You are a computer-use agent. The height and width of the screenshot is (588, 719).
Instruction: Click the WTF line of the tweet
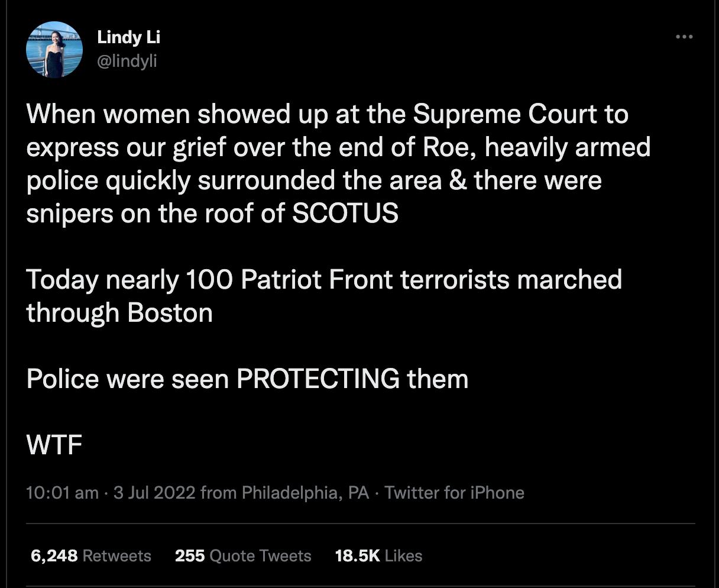click(x=54, y=445)
